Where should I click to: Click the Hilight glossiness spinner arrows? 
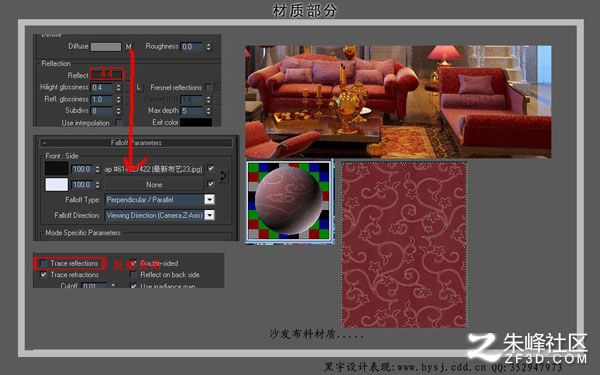(x=119, y=88)
